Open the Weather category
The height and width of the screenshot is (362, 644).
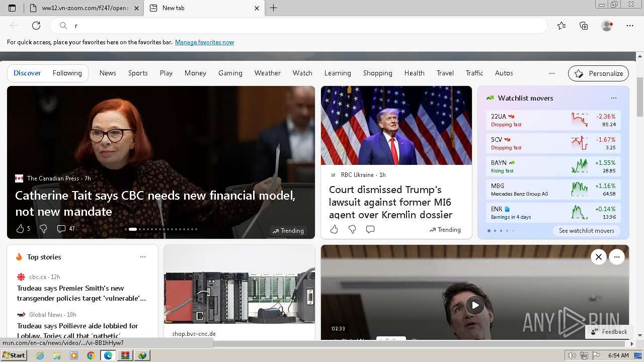pyautogui.click(x=267, y=73)
